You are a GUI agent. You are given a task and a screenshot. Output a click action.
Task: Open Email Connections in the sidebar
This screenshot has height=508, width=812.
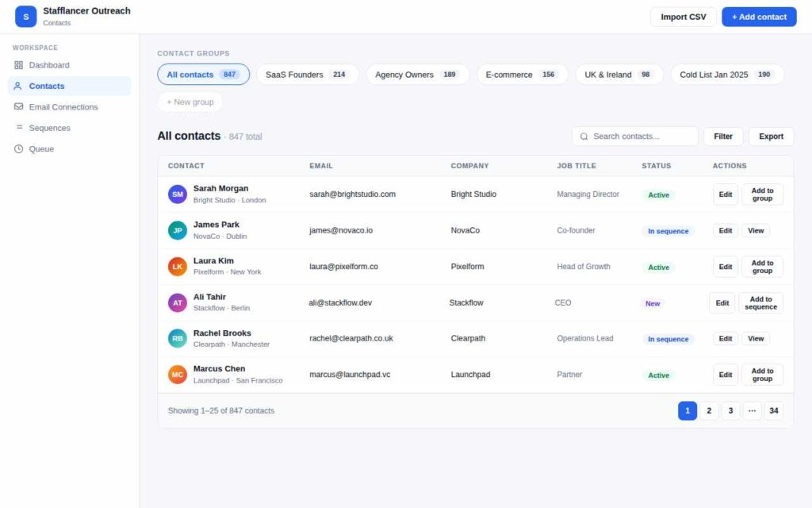coord(70,107)
